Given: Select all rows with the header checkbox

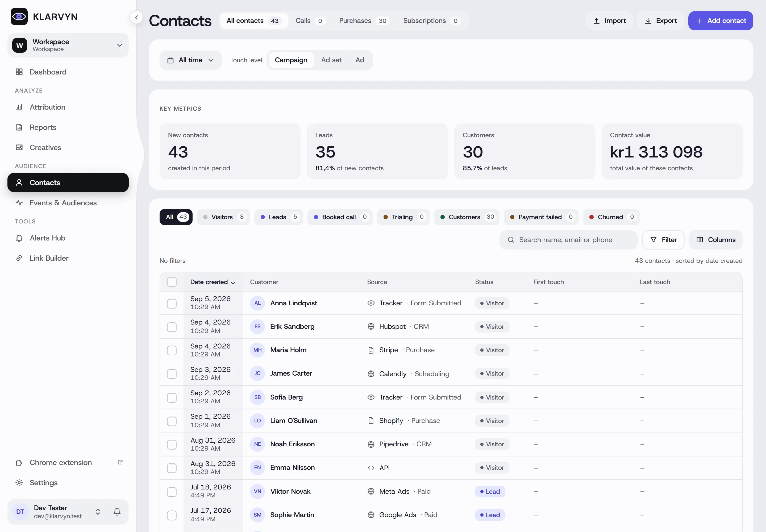Looking at the screenshot, I should [x=172, y=282].
